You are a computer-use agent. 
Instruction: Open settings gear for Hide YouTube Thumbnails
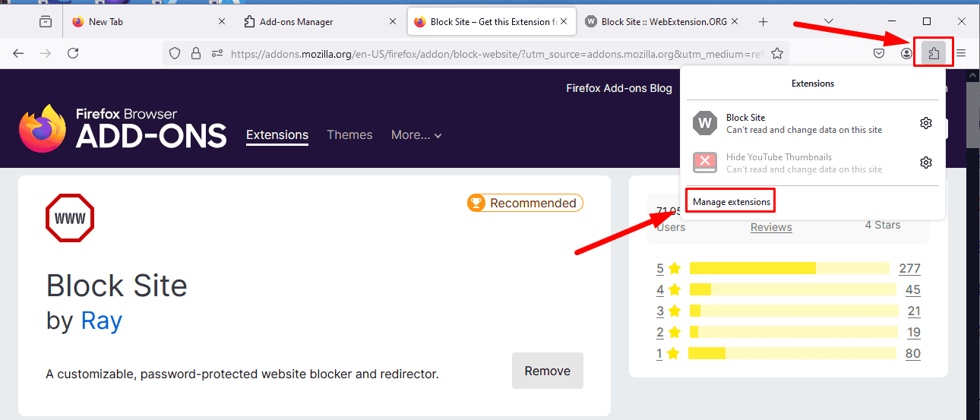pos(925,163)
